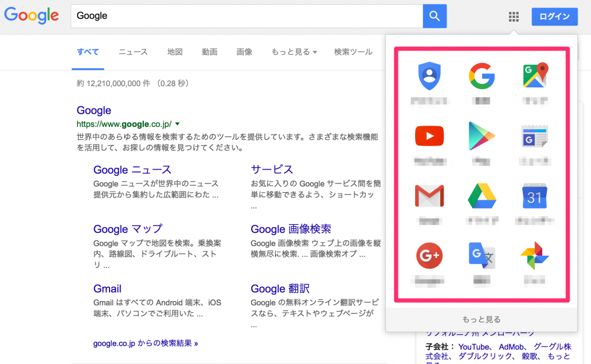Open the main Google result title link
Screen dimensions: 591x364
94,111
